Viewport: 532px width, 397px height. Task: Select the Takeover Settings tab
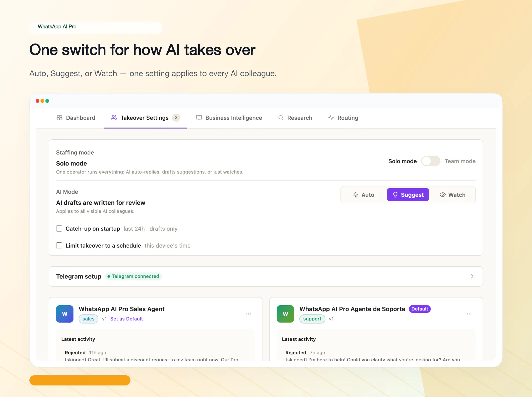146,118
